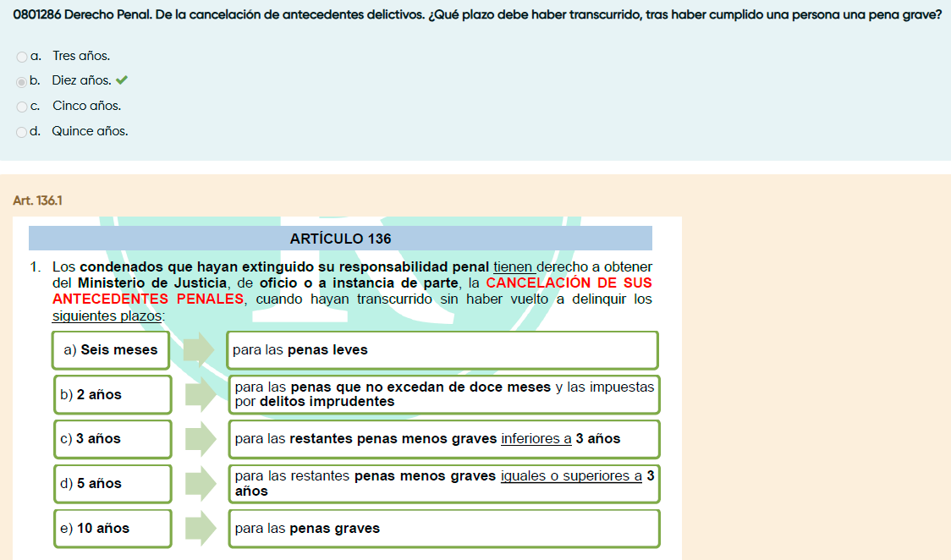The width and height of the screenshot is (951, 560).
Task: Click the 'e) 10 años' box
Action: point(112,529)
